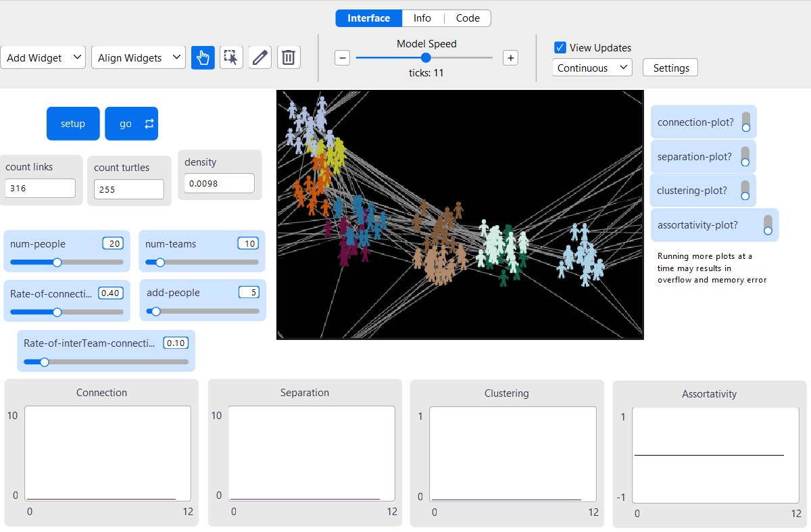Click the add-people slider track
Viewport: 811px width, 532px height.
tap(203, 312)
